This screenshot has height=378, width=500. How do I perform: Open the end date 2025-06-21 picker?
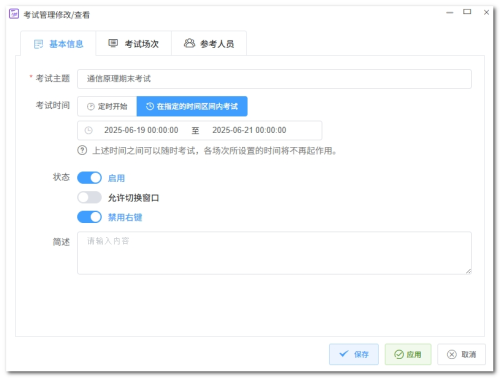249,130
